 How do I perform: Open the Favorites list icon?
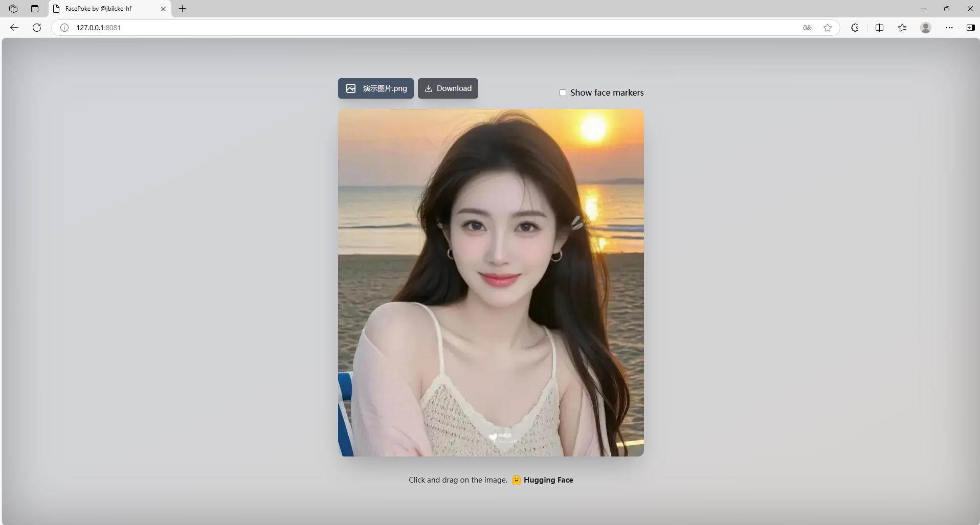(903, 28)
